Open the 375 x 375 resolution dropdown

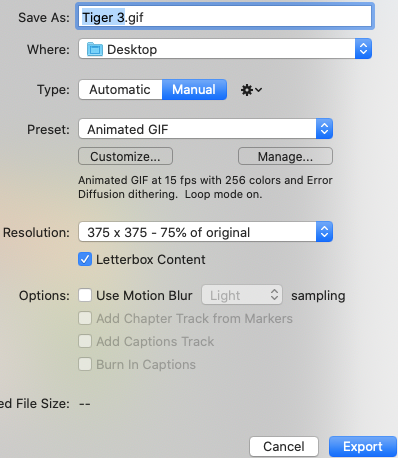pos(205,232)
